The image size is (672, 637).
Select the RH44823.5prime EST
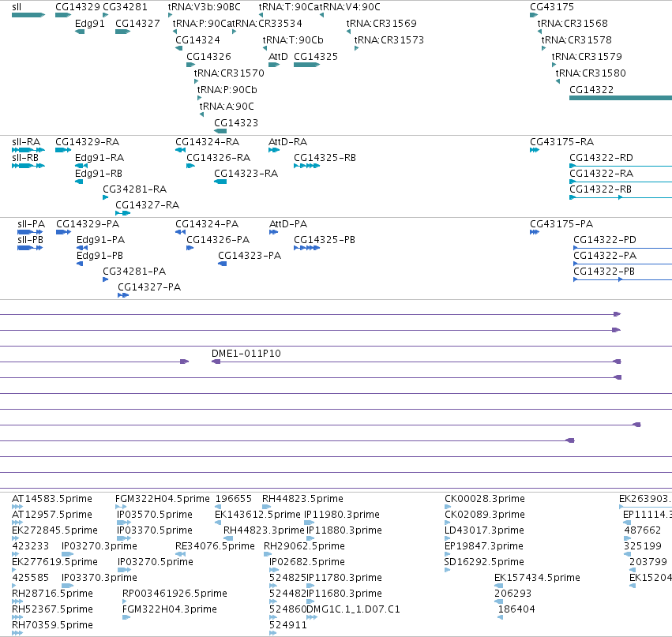pyautogui.click(x=267, y=507)
